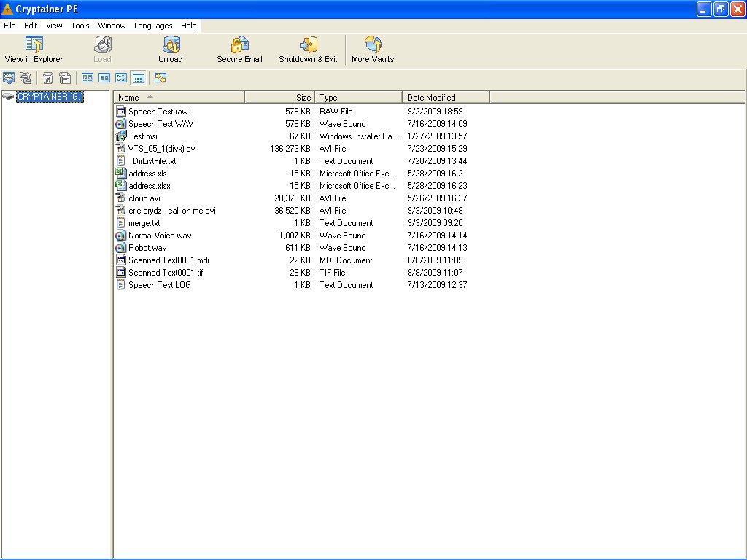Click the View in Explorer toolbar icon
This screenshot has height=560, width=747.
point(34,44)
